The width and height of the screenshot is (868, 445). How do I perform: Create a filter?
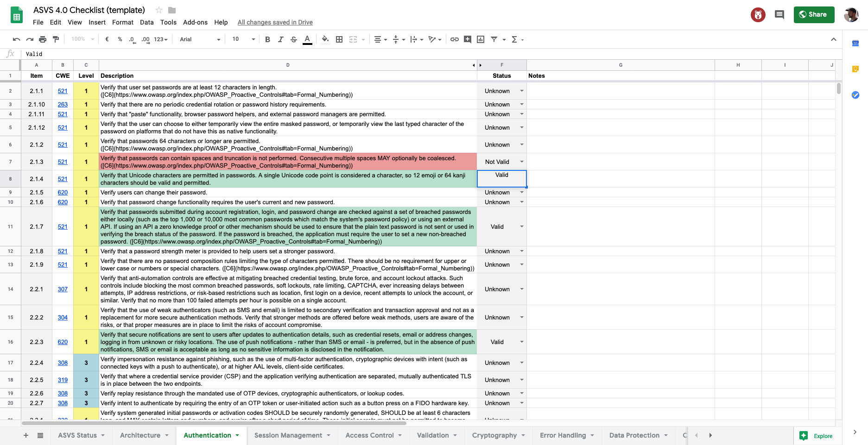[x=494, y=39]
